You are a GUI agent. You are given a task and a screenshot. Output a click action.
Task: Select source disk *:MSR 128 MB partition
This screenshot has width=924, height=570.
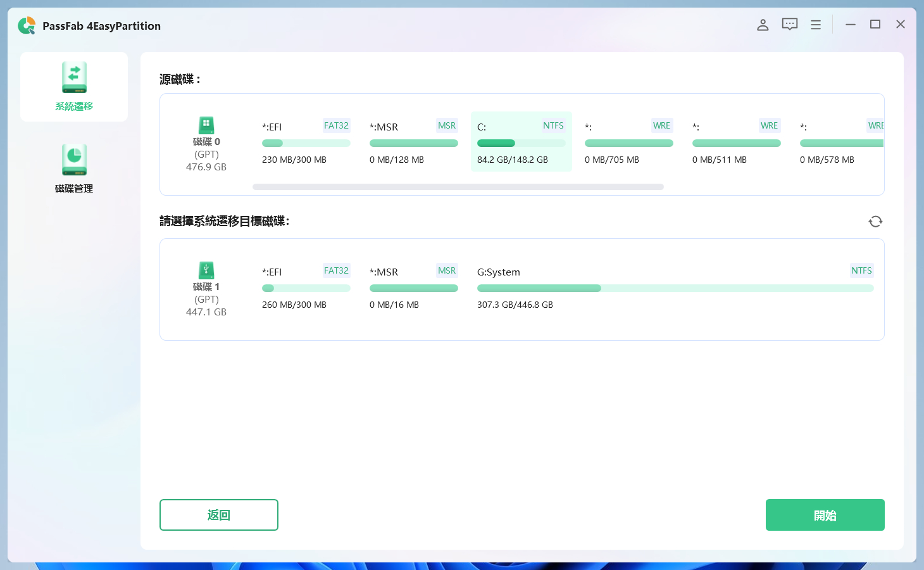[x=413, y=142]
